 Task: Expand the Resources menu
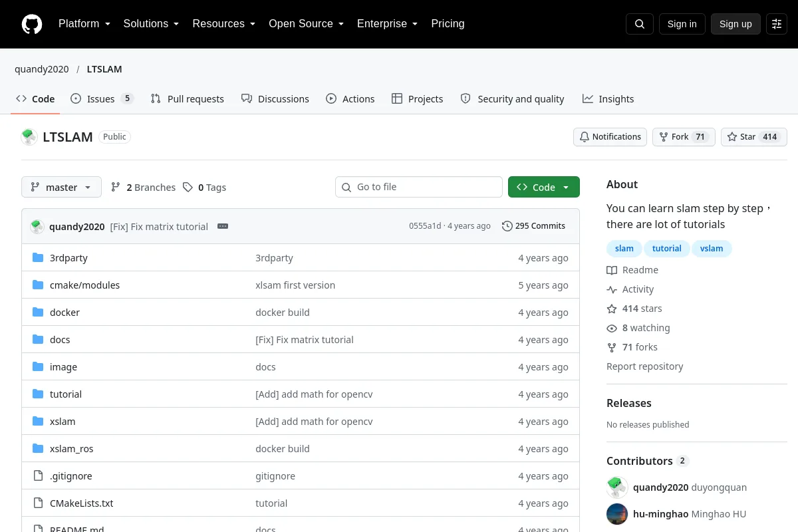pos(224,24)
